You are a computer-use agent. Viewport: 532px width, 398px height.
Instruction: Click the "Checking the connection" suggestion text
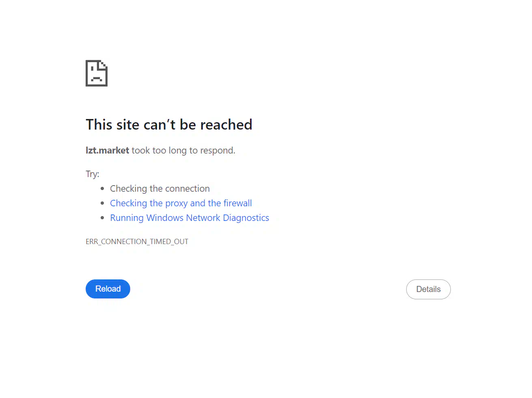[x=160, y=188]
